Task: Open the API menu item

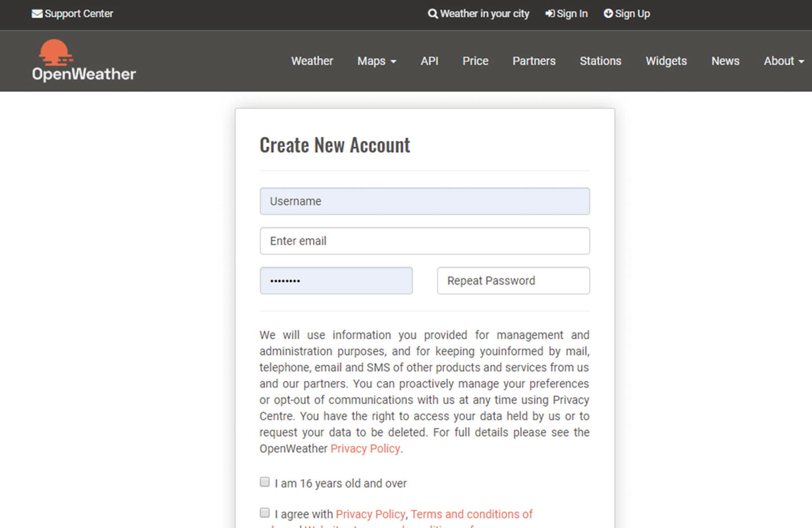Action: (x=430, y=61)
